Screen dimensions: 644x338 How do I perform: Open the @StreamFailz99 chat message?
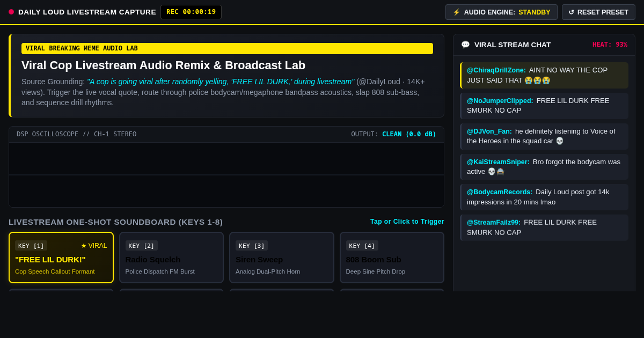coord(544,227)
